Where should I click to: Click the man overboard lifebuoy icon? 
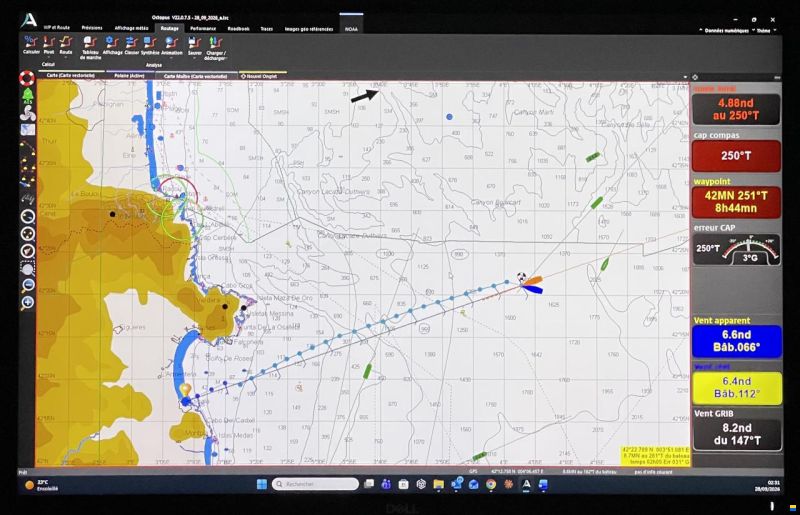[x=27, y=78]
